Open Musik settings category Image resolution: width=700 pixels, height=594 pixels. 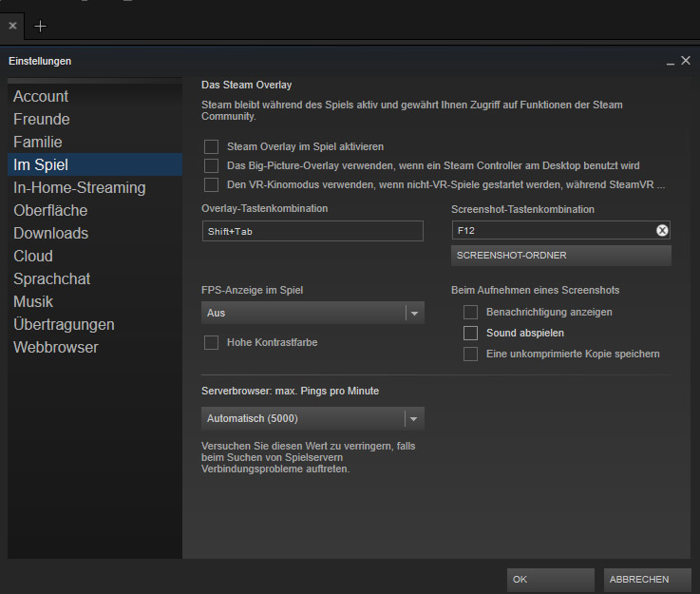(95, 301)
